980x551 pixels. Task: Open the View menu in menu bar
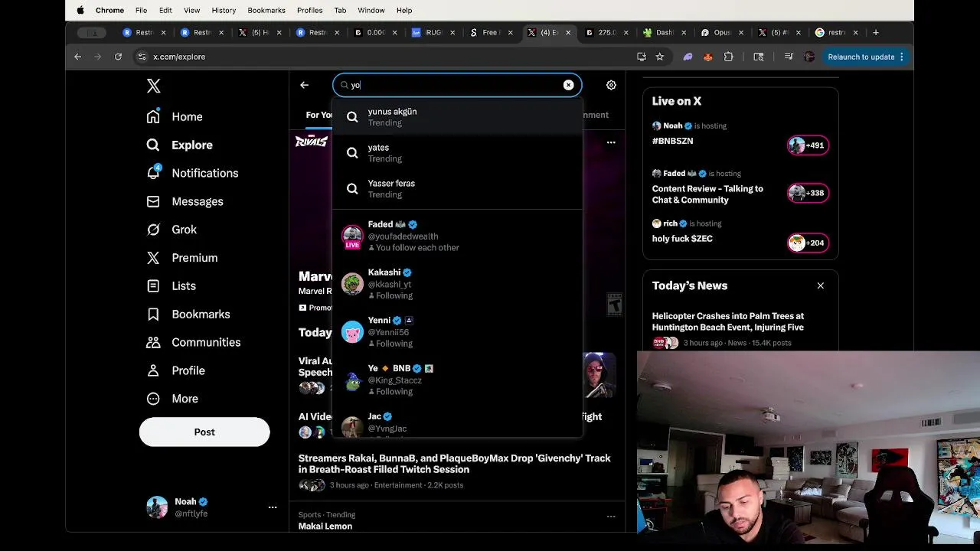click(191, 10)
